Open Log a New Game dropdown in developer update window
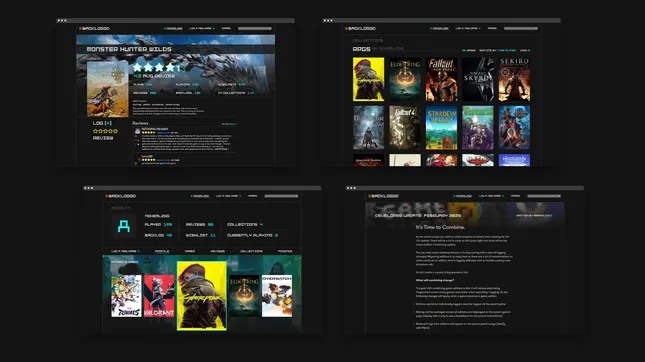The image size is (645, 362). tap(491, 196)
